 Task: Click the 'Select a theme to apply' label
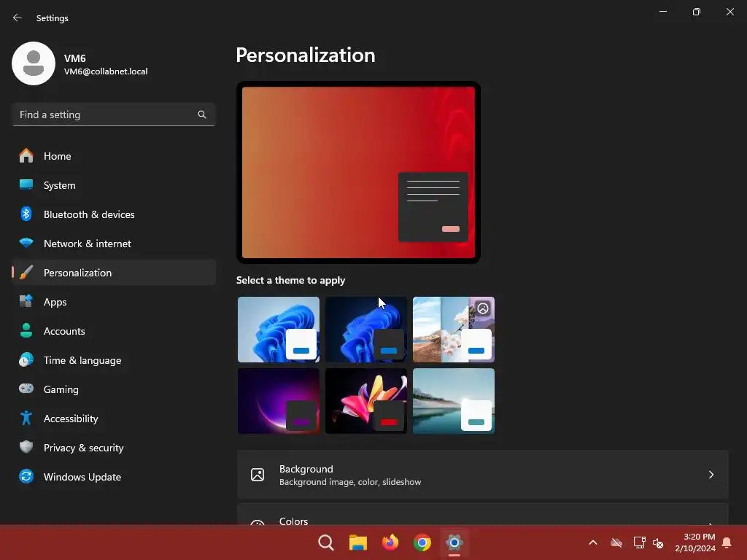[x=290, y=281]
